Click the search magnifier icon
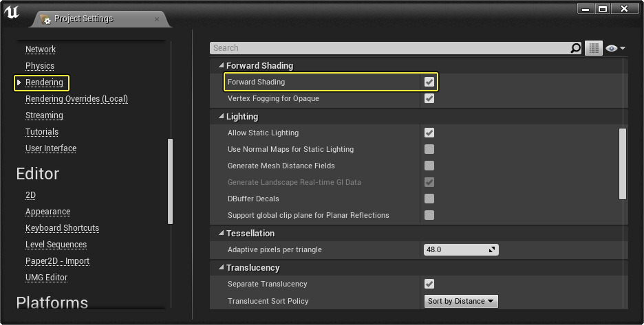Image resolution: width=644 pixels, height=325 pixels. pos(576,48)
